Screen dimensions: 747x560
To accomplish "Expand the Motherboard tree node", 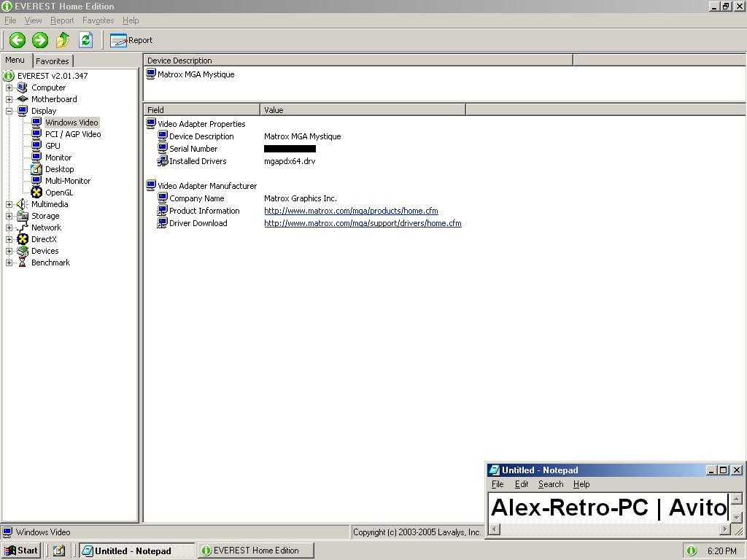I will pos(9,99).
